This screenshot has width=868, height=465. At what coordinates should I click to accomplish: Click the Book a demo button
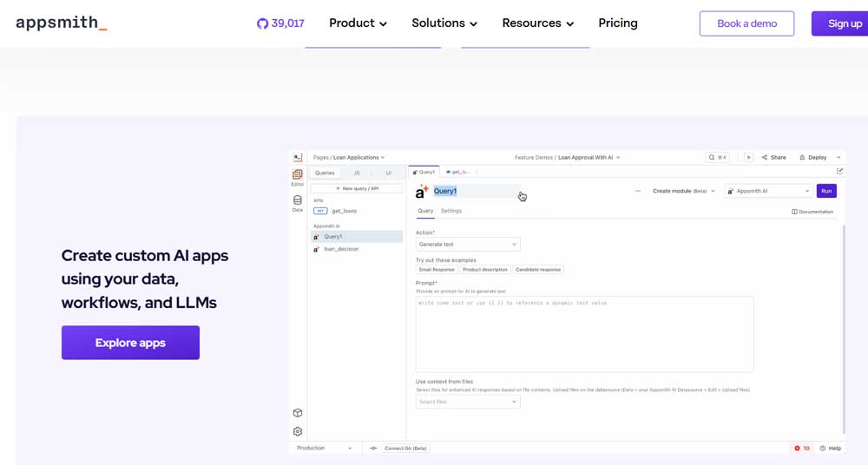(746, 23)
